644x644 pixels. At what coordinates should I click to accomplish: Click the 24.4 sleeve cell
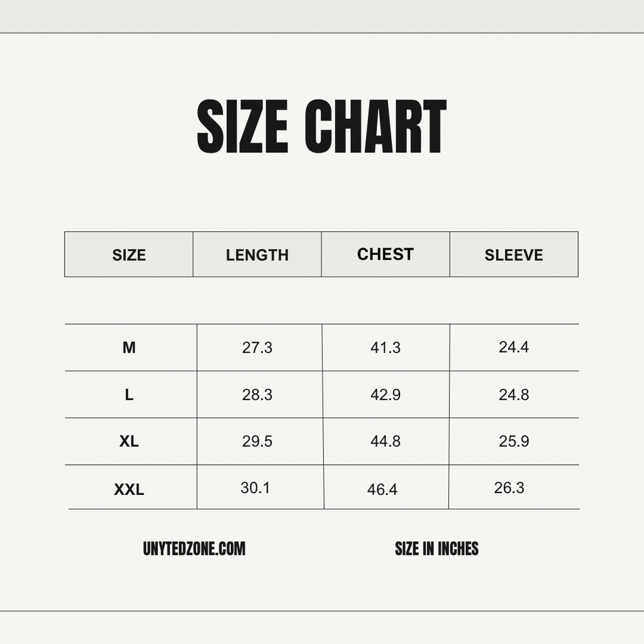point(514,347)
